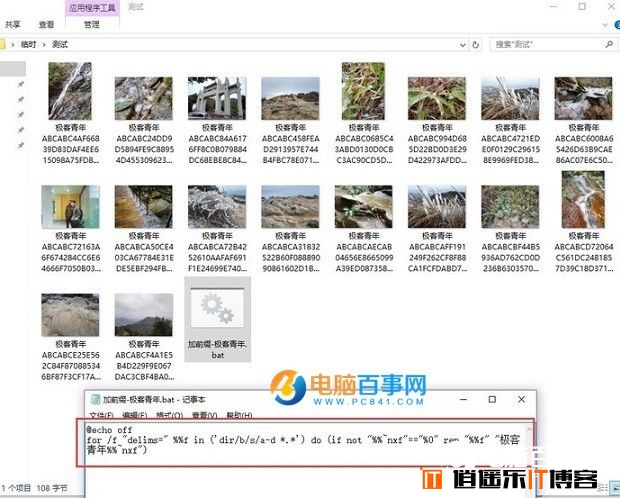Select image ABCABC24DD9
Screen dimensions: 620x498
pos(144,98)
